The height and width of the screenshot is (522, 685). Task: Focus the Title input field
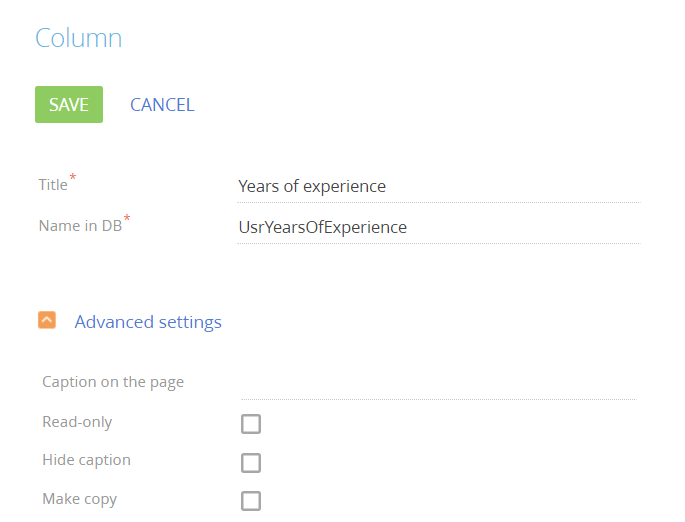pyautogui.click(x=438, y=186)
